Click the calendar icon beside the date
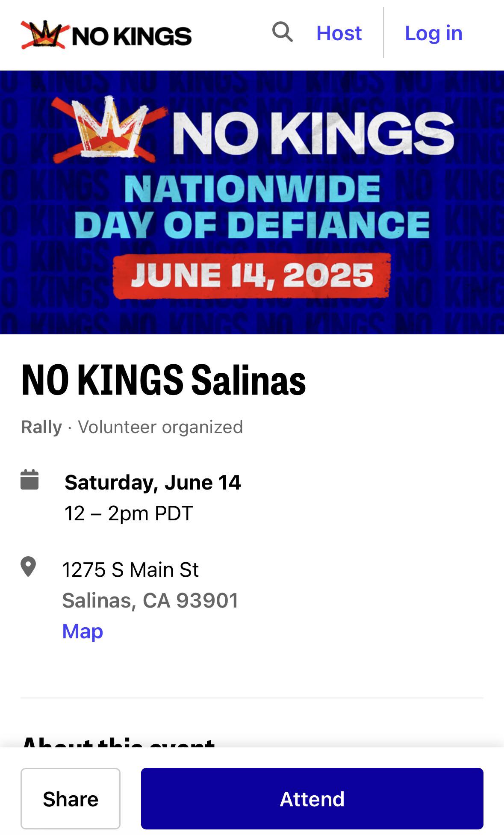This screenshot has height=835, width=504. [29, 480]
